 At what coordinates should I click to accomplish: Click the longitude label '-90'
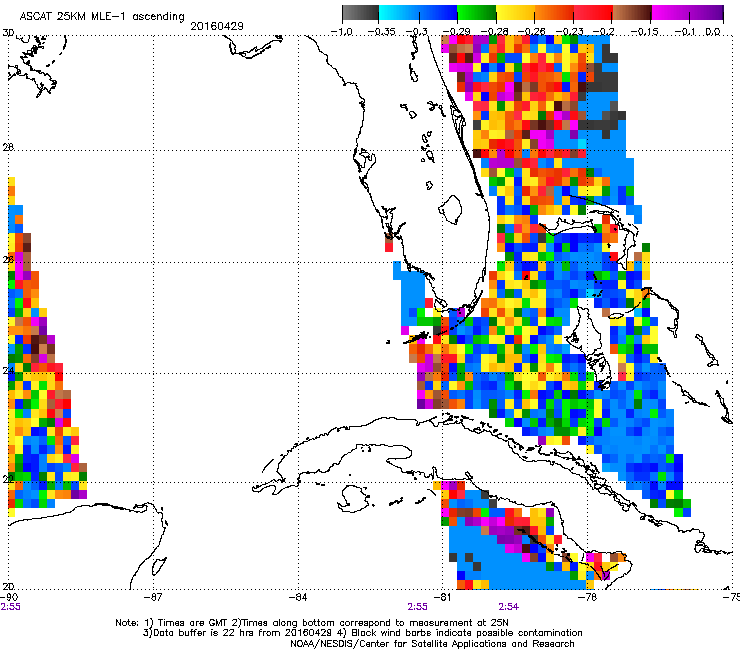click(x=9, y=597)
